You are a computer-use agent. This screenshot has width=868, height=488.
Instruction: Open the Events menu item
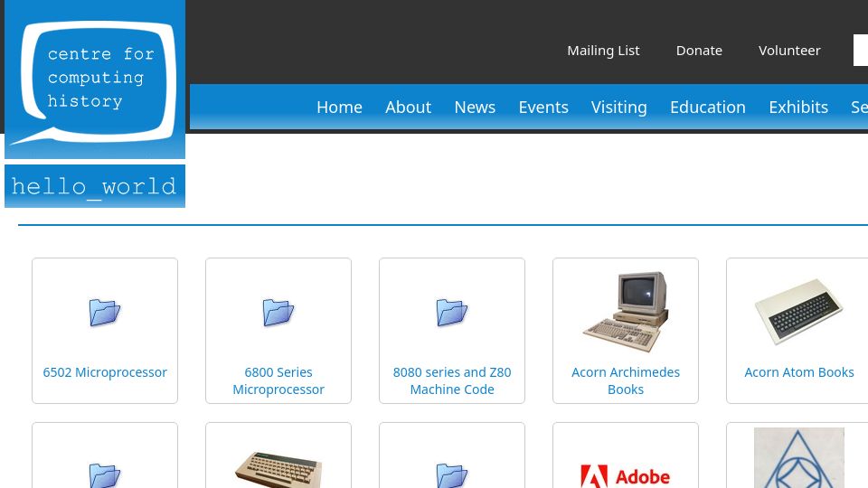543,107
